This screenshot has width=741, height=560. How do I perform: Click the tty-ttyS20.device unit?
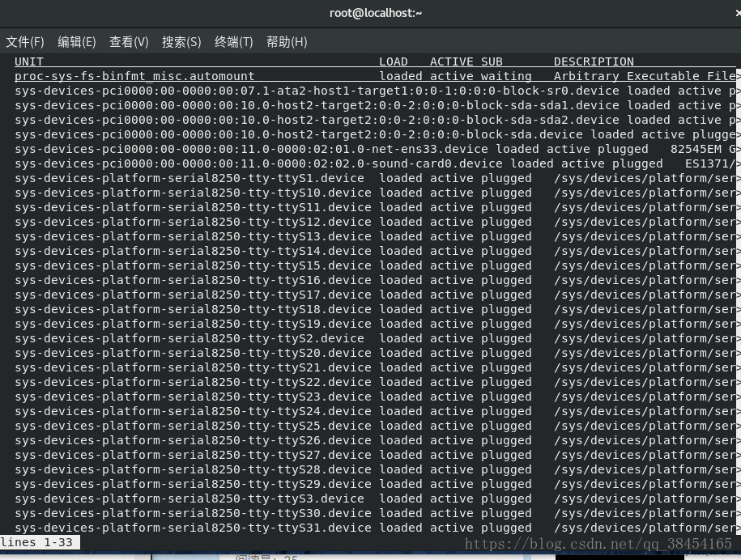pyautogui.click(x=193, y=353)
